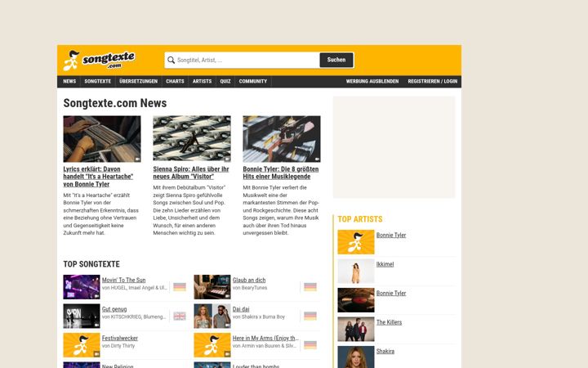Click the Bonnie Tyler vinyl record image

(356, 300)
